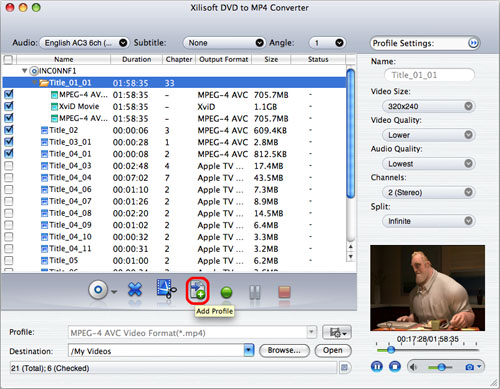
Task: Click the preview seek slider handle
Action: [x=391, y=350]
